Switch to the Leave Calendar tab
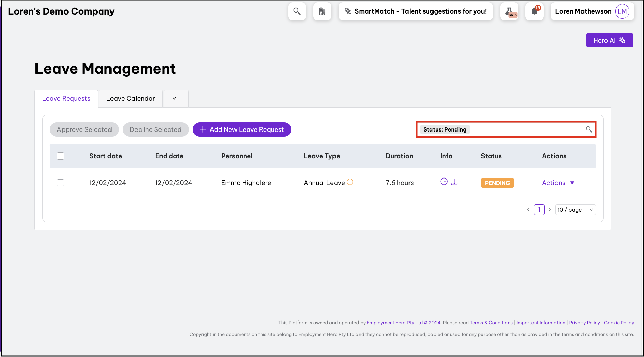The width and height of the screenshot is (644, 357). pos(130,98)
